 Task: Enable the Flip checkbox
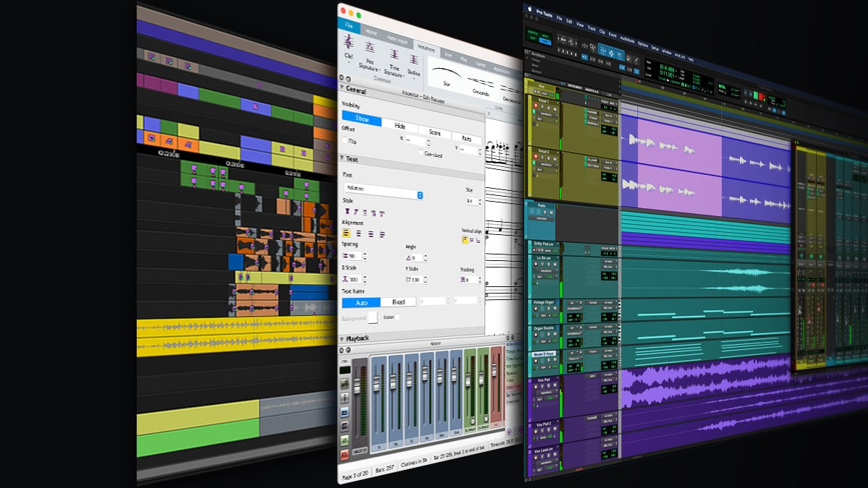(345, 141)
